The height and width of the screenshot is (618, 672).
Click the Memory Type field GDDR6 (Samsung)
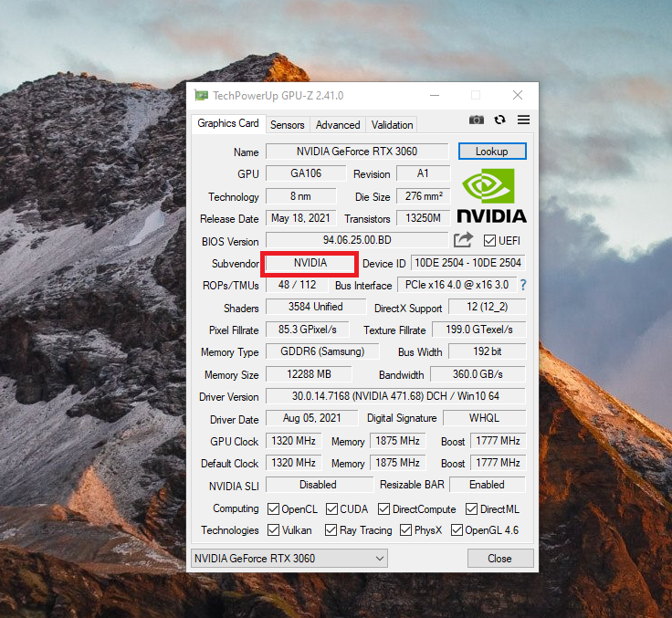tap(322, 351)
